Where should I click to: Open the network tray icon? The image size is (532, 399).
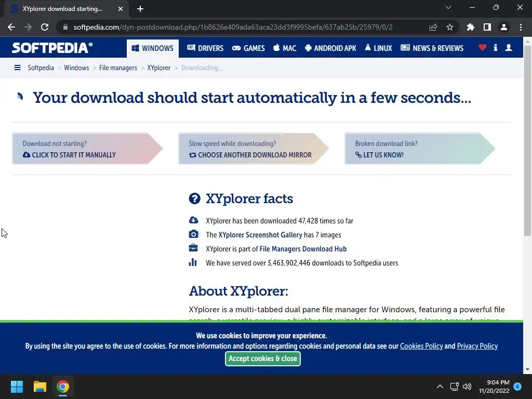pos(454,387)
